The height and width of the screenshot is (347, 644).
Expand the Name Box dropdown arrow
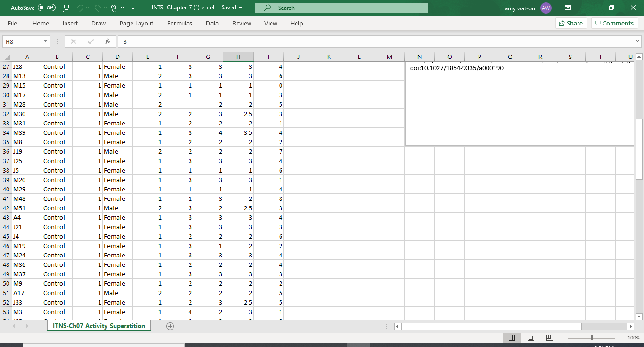pyautogui.click(x=46, y=41)
